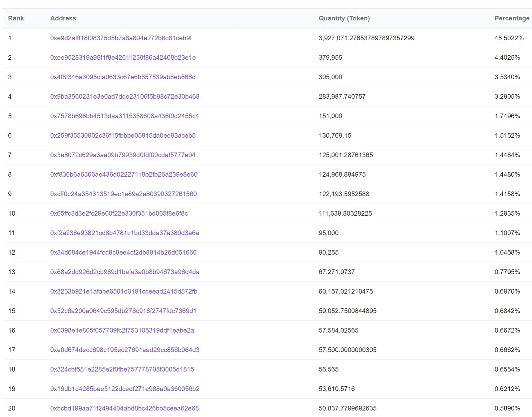Click percentage 45.5022%
This screenshot has width=532, height=417.
point(509,38)
